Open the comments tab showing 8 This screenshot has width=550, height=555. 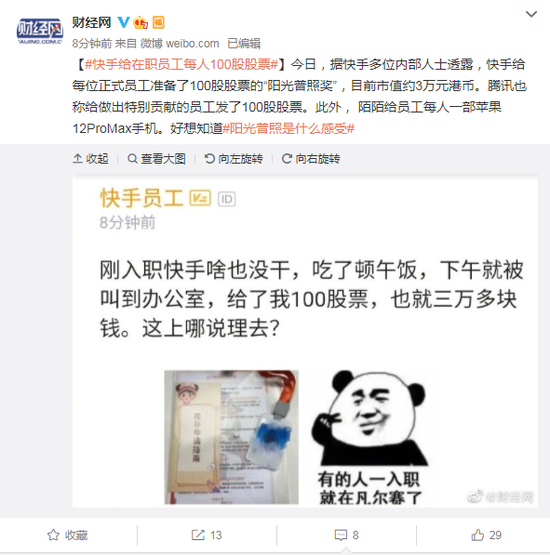(346, 535)
